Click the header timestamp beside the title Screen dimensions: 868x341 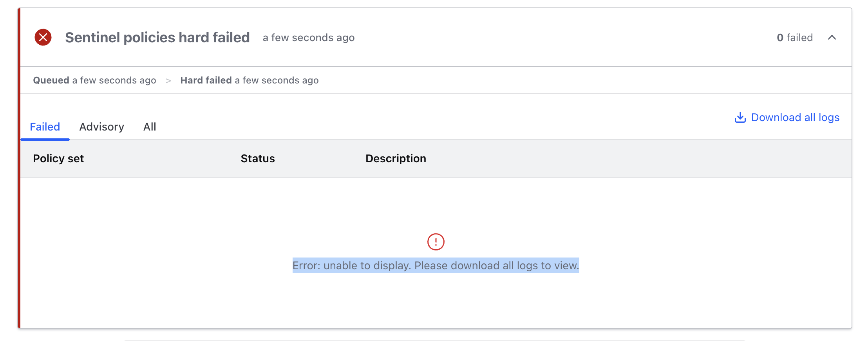(x=309, y=38)
